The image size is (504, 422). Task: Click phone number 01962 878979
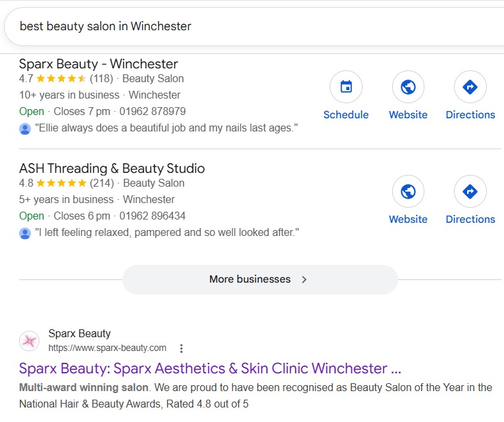[x=153, y=112]
